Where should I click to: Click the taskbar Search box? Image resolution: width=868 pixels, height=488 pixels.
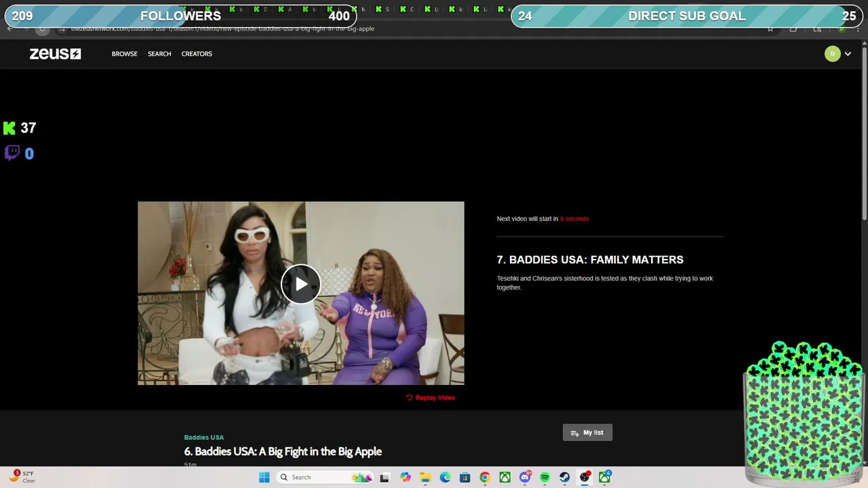click(325, 477)
